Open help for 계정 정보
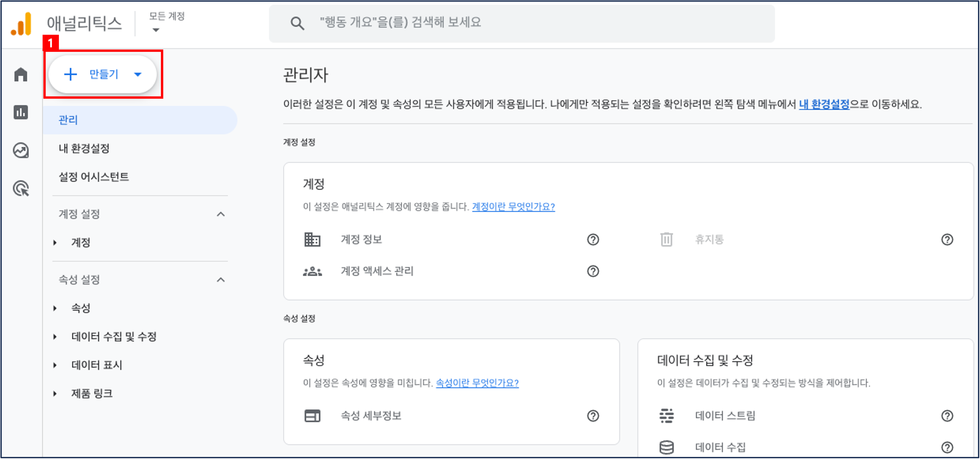980x459 pixels. 593,239
